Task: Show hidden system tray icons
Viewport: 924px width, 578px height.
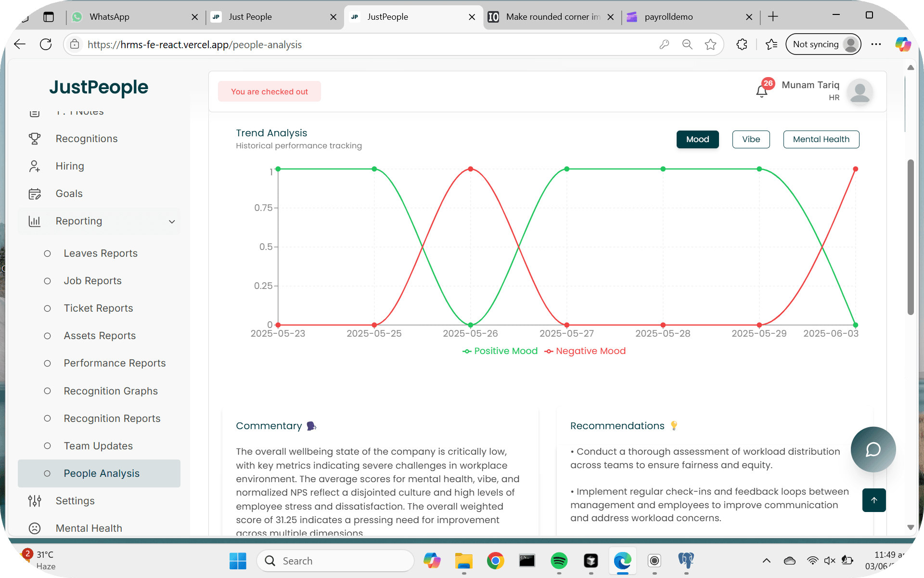Action: click(x=767, y=561)
